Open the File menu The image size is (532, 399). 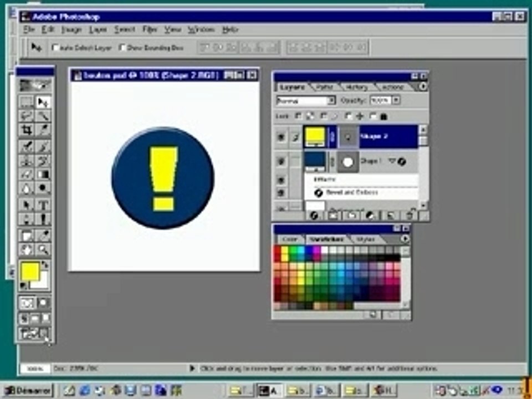[29, 30]
